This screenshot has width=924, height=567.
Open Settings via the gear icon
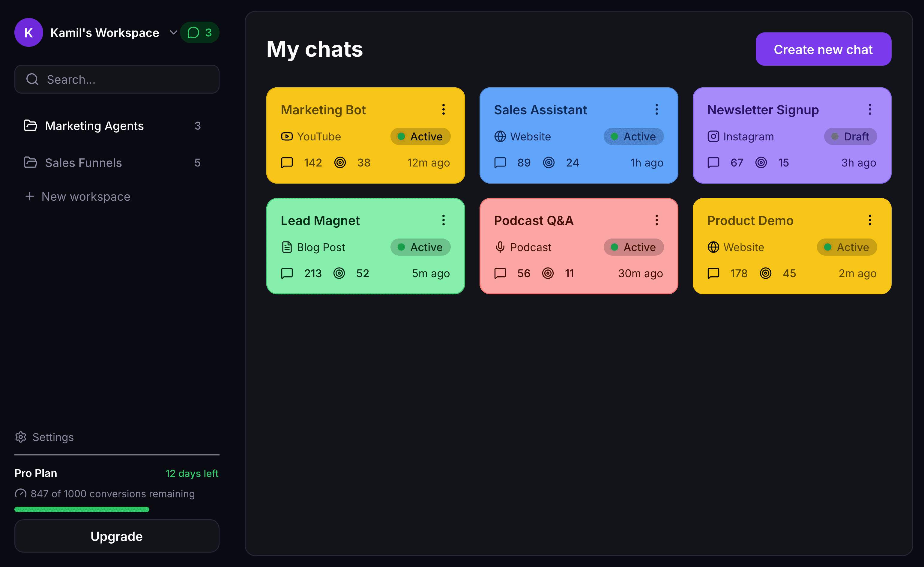[21, 437]
